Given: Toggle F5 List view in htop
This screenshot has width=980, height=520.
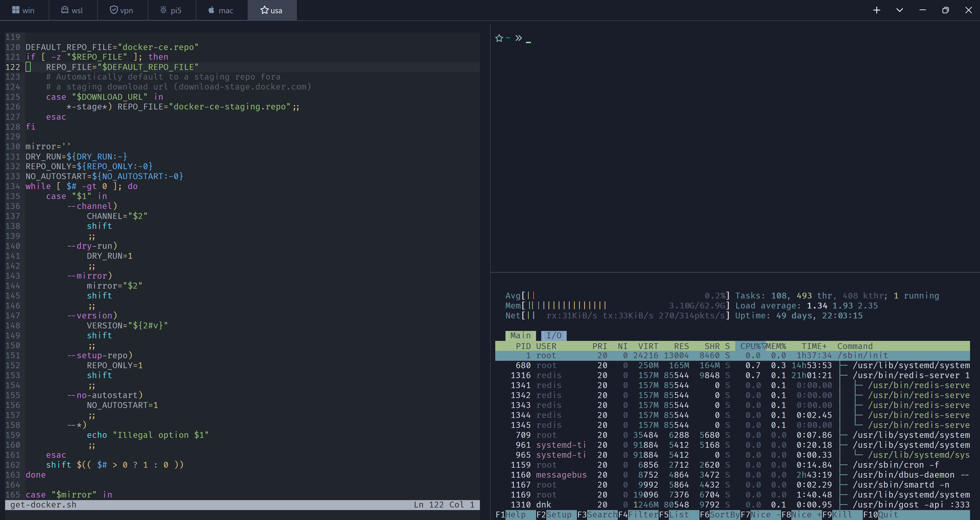Looking at the screenshot, I should [679, 515].
